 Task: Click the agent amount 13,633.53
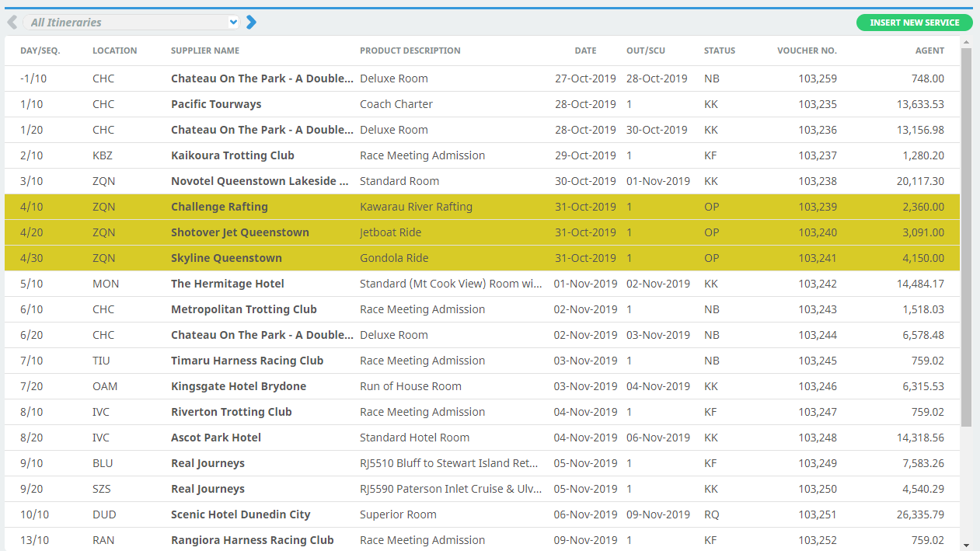coord(920,104)
